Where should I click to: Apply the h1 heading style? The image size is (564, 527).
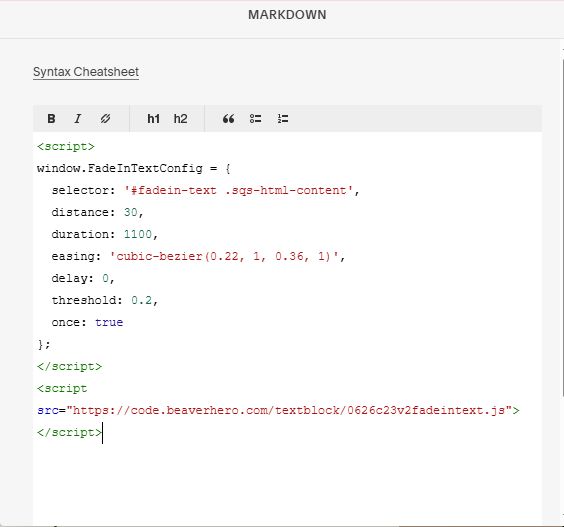[153, 119]
